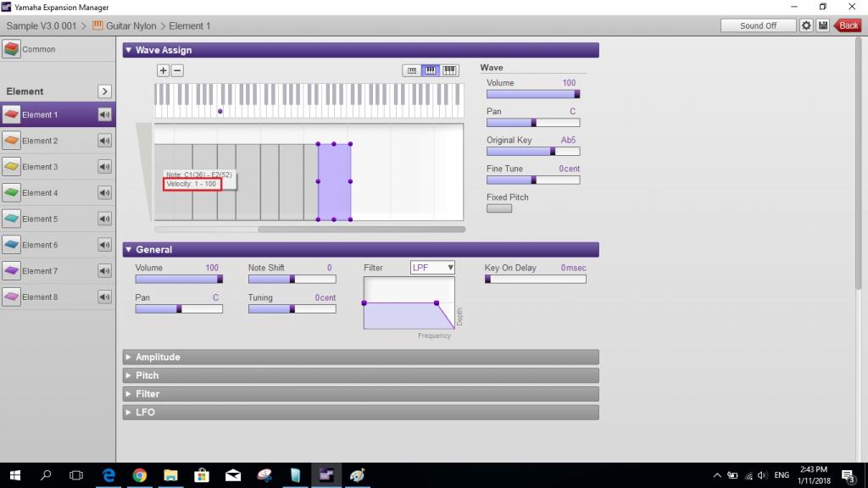Expand the Pitch section
This screenshot has height=488, width=868.
[361, 375]
